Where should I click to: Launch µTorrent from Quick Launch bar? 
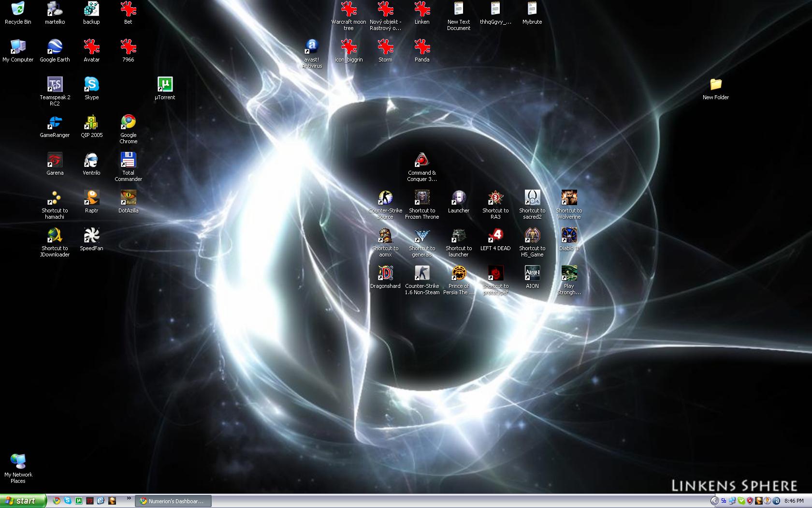(x=79, y=501)
